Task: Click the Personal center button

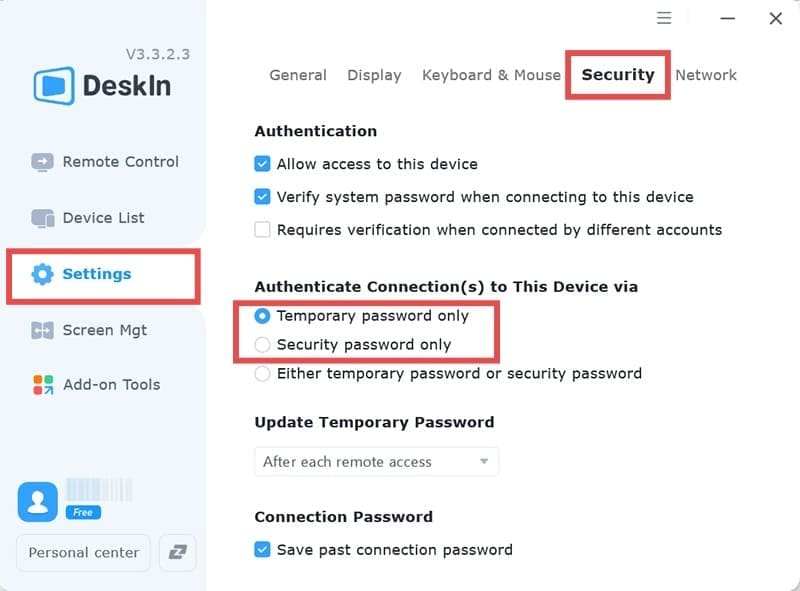Action: pyautogui.click(x=84, y=553)
